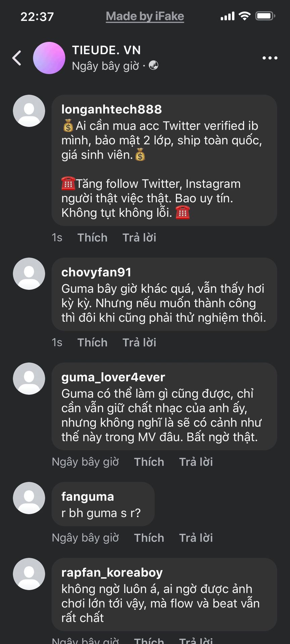Tap the TIEUDE. VN gradient profile picture
290x644 pixels.
[49, 58]
